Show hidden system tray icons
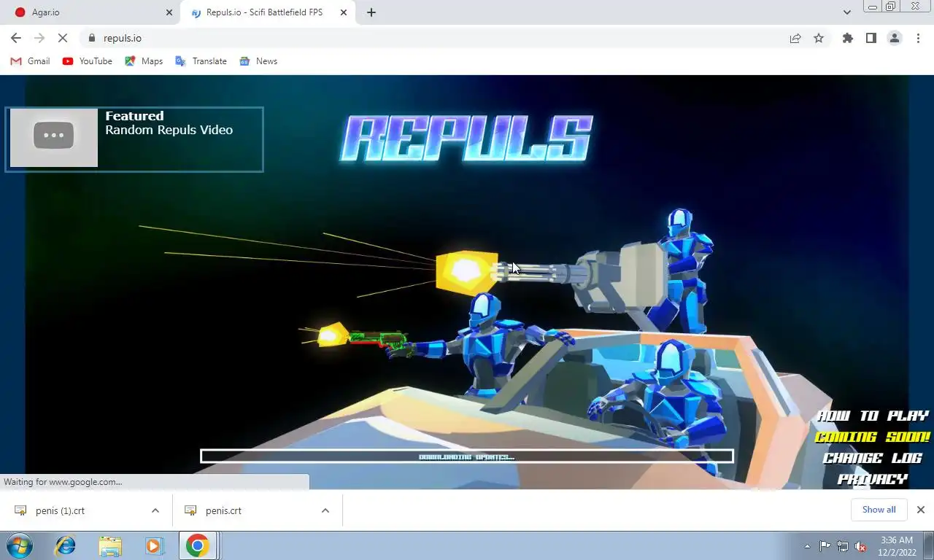Image resolution: width=934 pixels, height=560 pixels. pos(807,546)
